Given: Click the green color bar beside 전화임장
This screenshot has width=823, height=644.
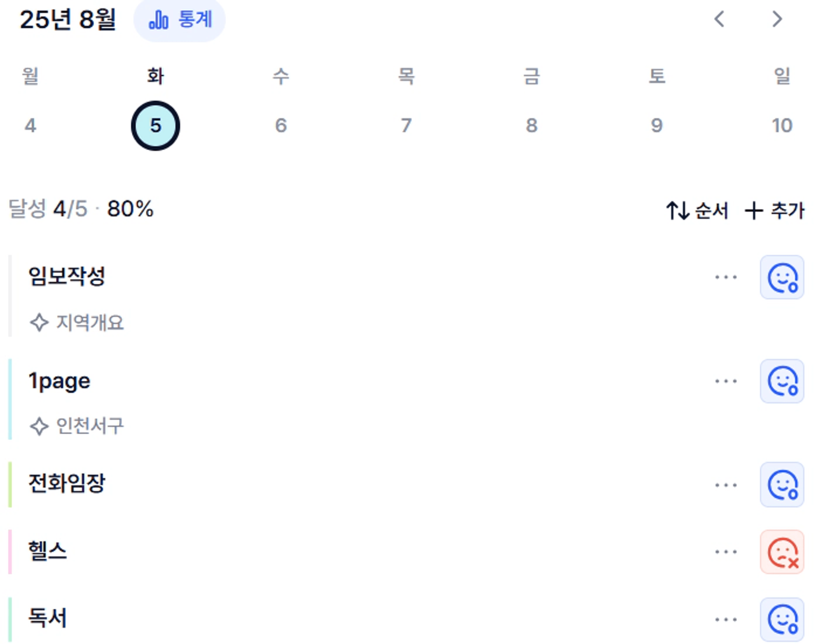Looking at the screenshot, I should 10,485.
